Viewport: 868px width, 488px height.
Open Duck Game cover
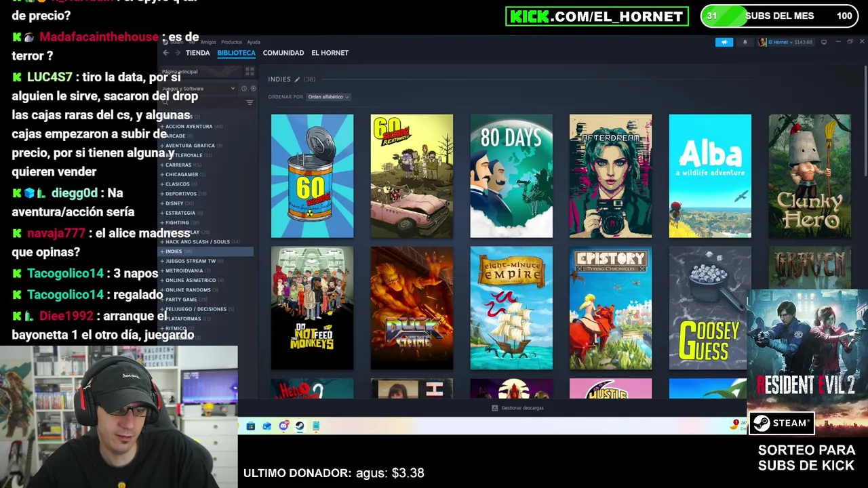pos(412,308)
